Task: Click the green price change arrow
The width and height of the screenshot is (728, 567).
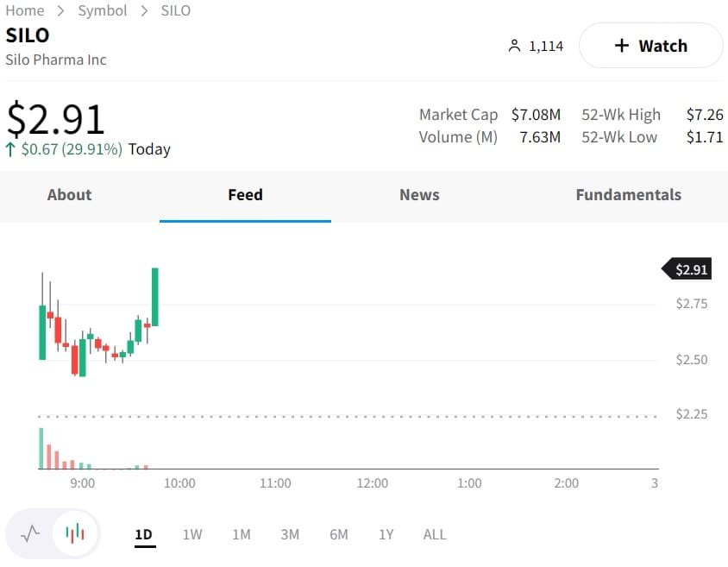Action: pos(10,149)
